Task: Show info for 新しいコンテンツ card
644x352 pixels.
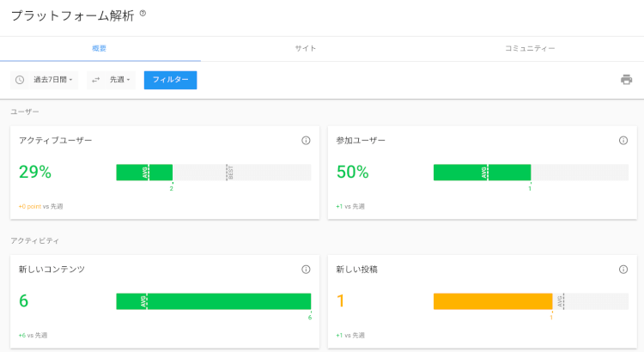Action: pos(306,269)
